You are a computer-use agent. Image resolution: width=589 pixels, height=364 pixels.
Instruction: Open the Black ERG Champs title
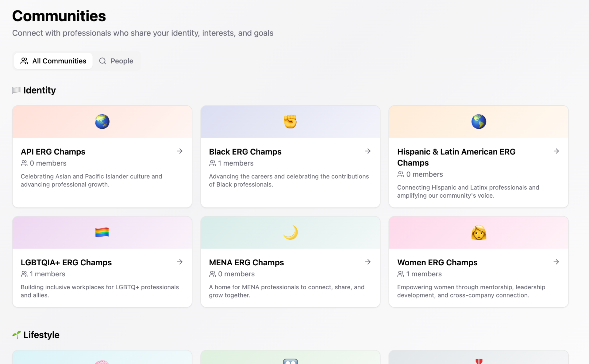tap(245, 152)
